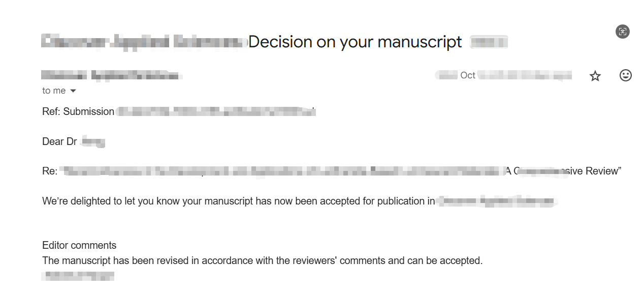Click the "to me" recipient text
The height and width of the screenshot is (291, 644).
pyautogui.click(x=54, y=91)
